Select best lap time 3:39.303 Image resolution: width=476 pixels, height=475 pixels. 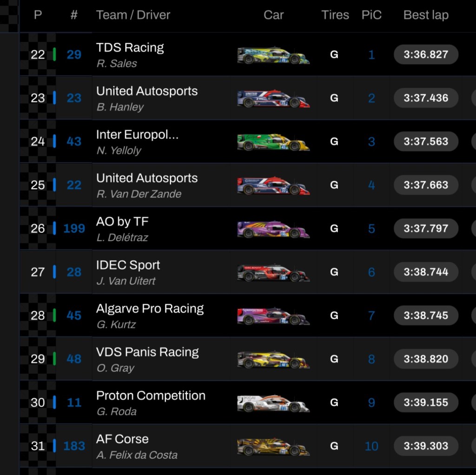(x=426, y=446)
